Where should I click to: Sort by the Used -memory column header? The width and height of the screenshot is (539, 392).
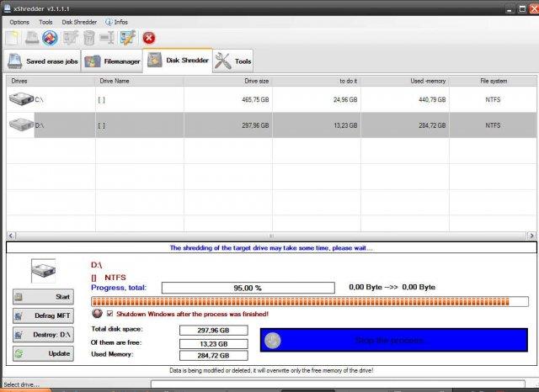[405, 81]
